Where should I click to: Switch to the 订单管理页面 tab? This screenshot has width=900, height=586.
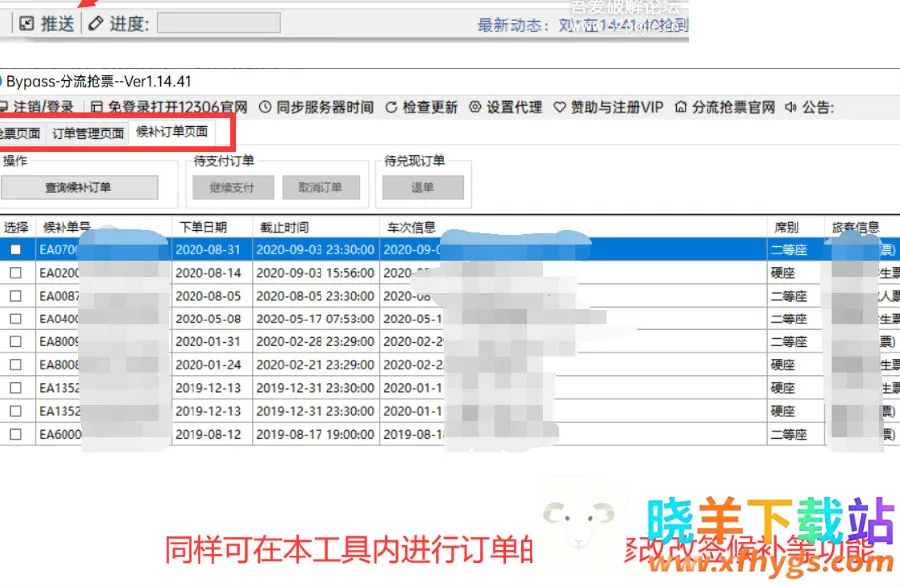click(88, 133)
